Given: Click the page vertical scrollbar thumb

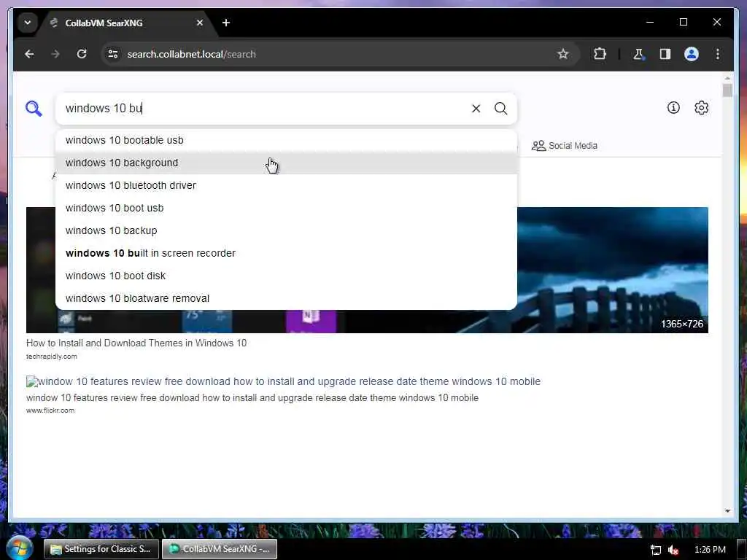Looking at the screenshot, I should pos(727,90).
